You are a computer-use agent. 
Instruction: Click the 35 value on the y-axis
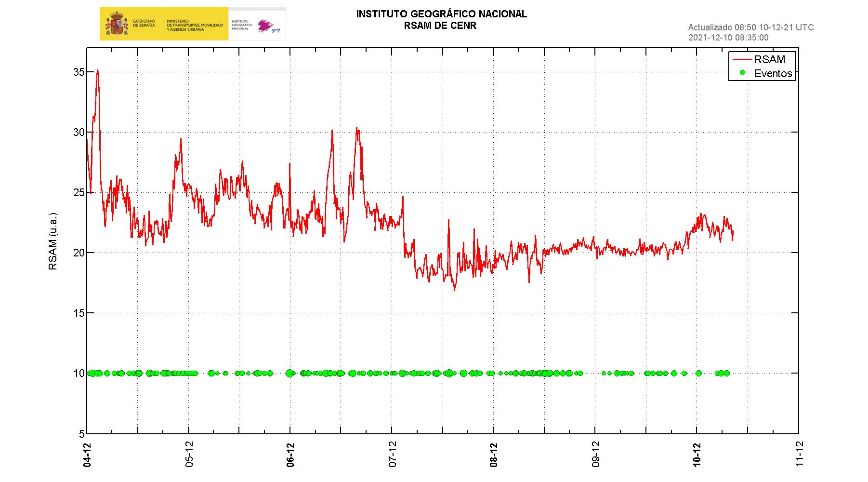78,72
